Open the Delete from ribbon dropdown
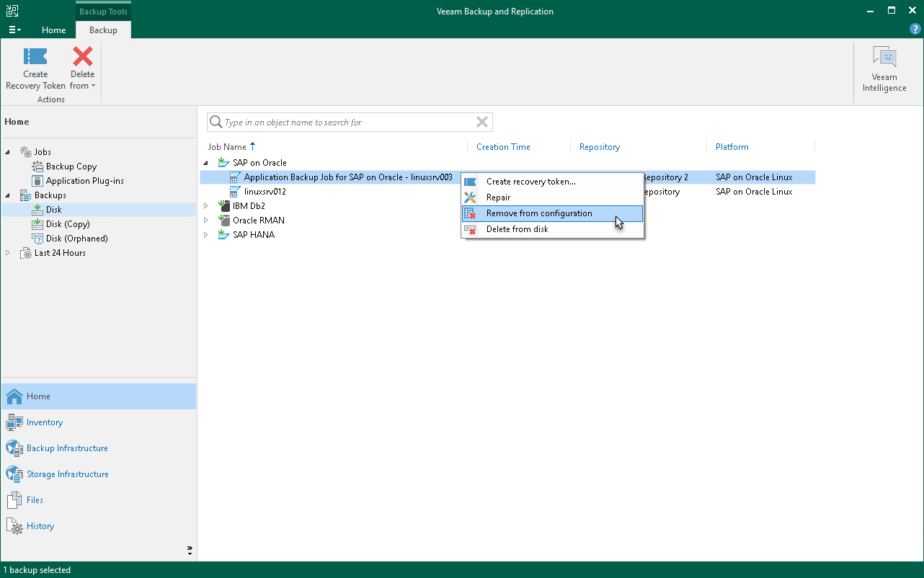This screenshot has height=578, width=924. (x=82, y=68)
